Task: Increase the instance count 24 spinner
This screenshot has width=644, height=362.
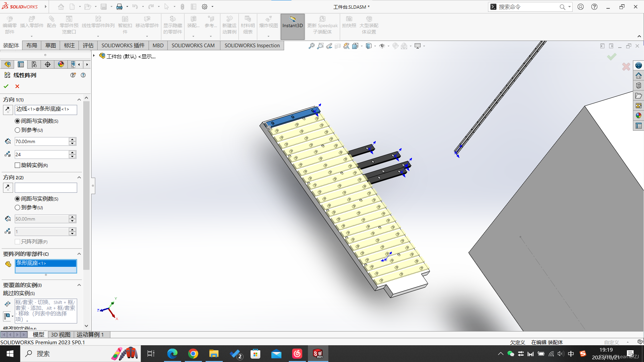Action: [72, 153]
